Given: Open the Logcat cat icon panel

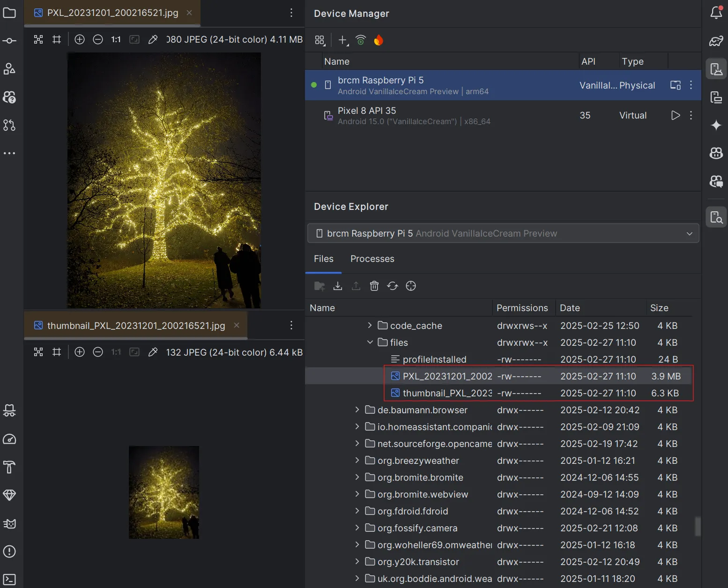Looking at the screenshot, I should point(9,523).
